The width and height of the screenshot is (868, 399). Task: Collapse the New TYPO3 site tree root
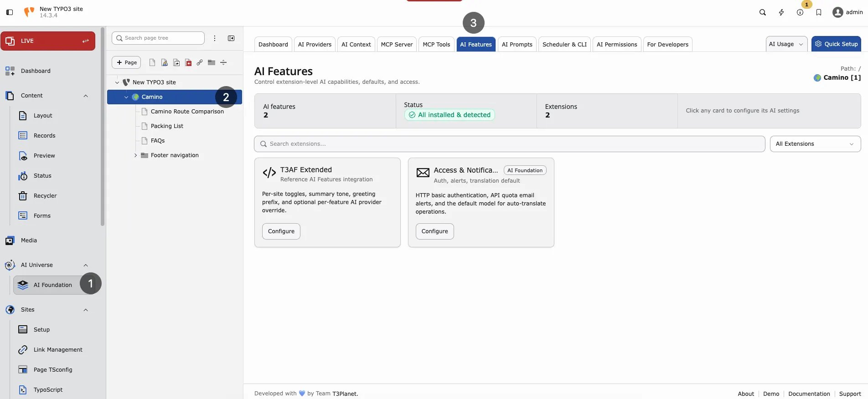tap(117, 82)
